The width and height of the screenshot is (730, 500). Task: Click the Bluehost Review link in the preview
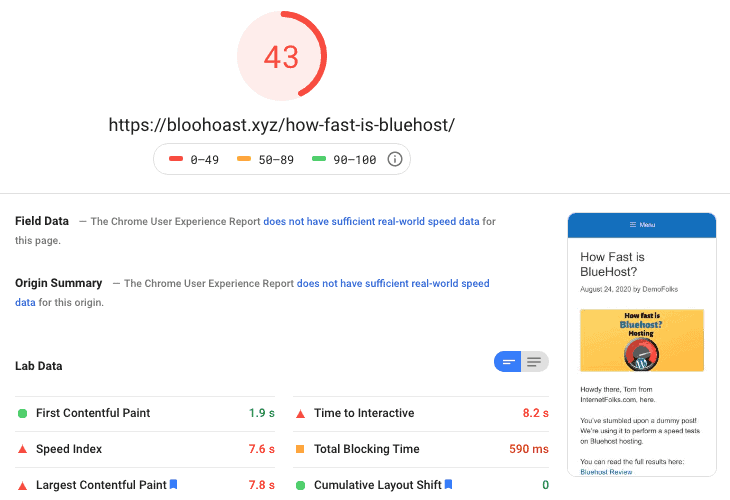[x=606, y=471]
